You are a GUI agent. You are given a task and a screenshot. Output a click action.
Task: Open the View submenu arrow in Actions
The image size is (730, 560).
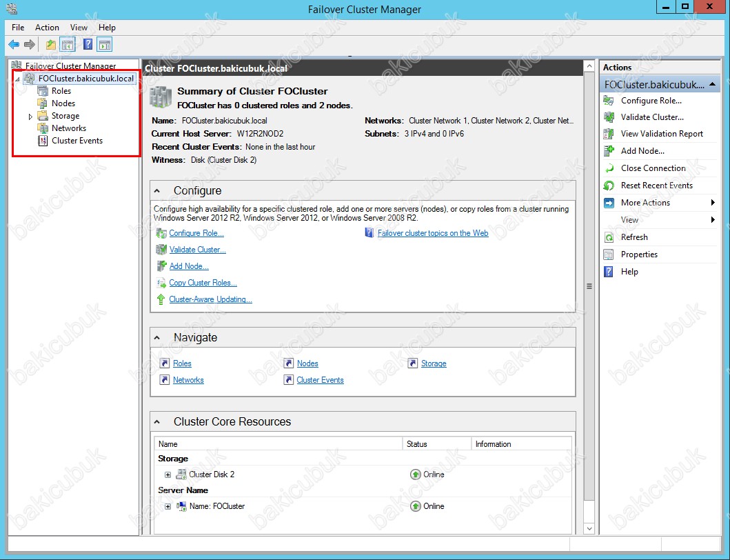[713, 219]
